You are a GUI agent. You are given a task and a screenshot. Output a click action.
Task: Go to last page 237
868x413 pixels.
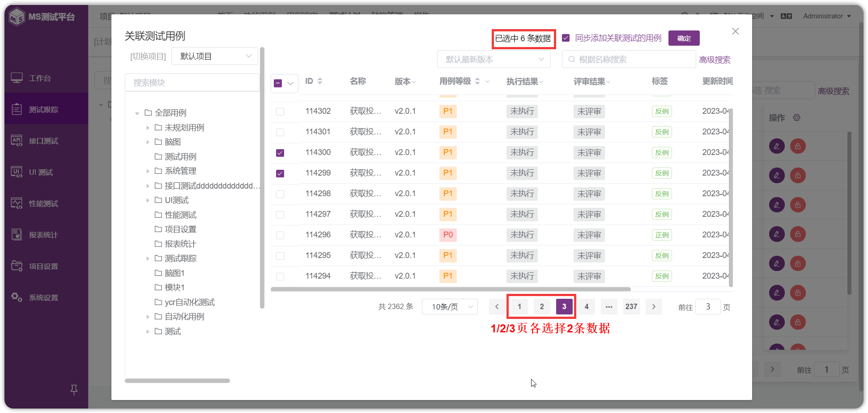pos(631,307)
